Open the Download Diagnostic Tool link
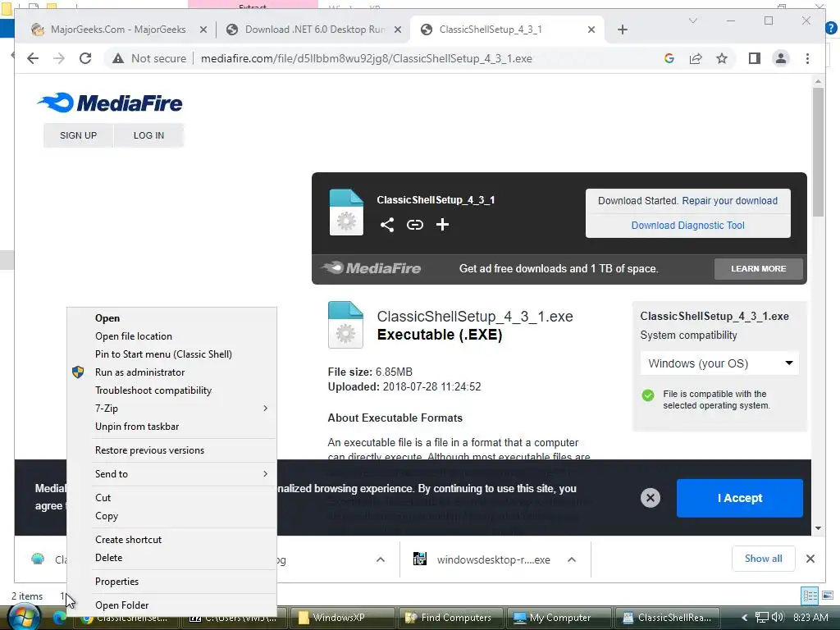This screenshot has height=630, width=840. point(688,226)
